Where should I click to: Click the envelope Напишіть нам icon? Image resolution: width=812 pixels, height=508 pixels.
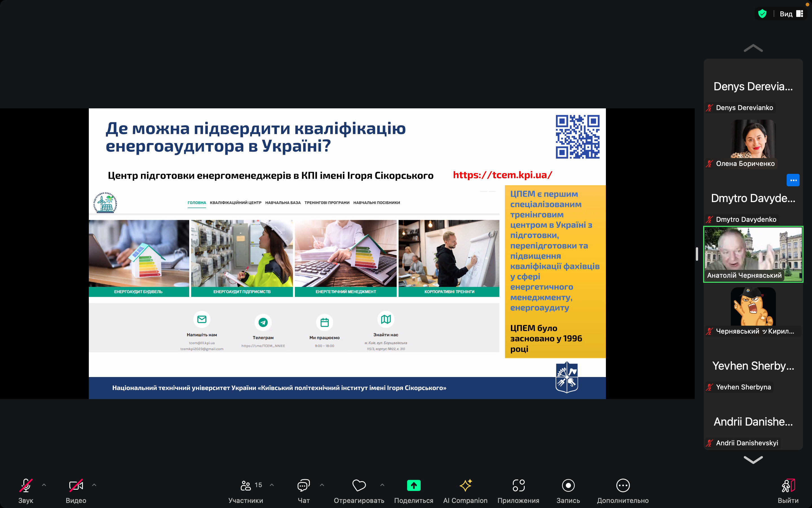pyautogui.click(x=202, y=319)
